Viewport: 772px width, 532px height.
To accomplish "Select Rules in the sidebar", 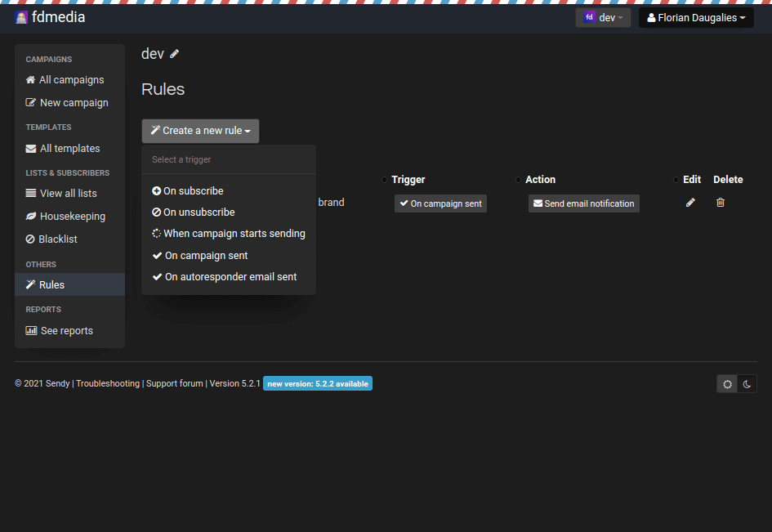I will [x=70, y=284].
